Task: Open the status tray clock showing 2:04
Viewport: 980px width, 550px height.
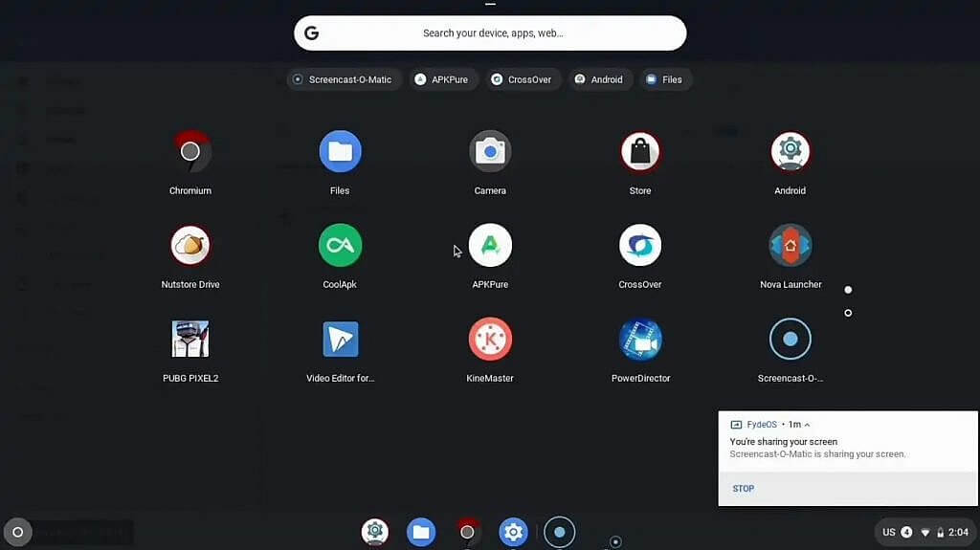Action: [x=958, y=533]
